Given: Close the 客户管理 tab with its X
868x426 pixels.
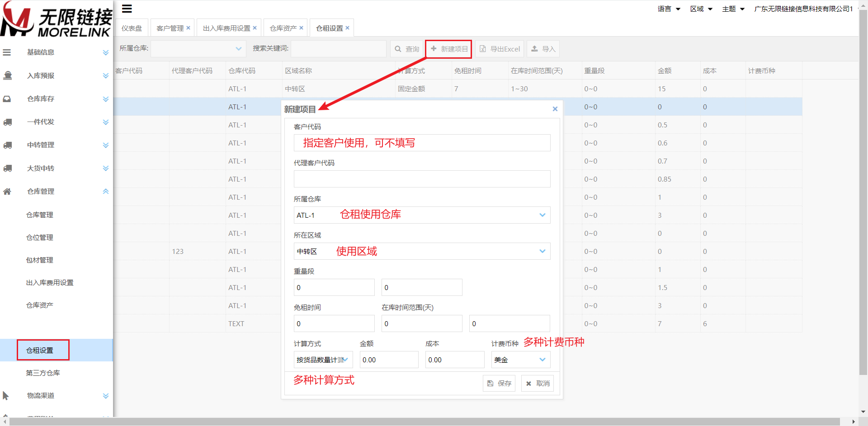Looking at the screenshot, I should pos(189,28).
